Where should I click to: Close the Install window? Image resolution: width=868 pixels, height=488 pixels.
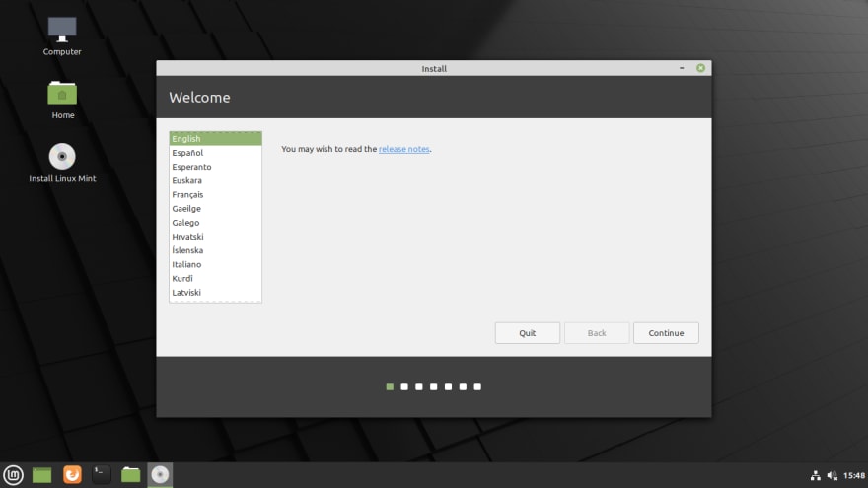click(701, 68)
